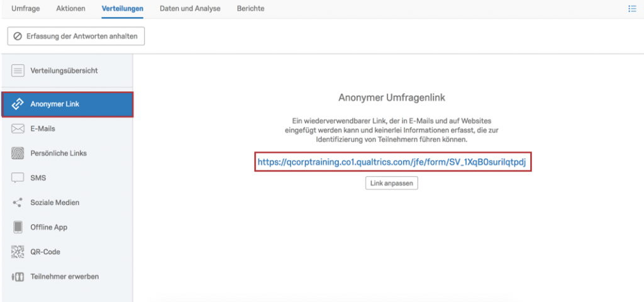Switch to the Umfrage tab

(x=25, y=9)
